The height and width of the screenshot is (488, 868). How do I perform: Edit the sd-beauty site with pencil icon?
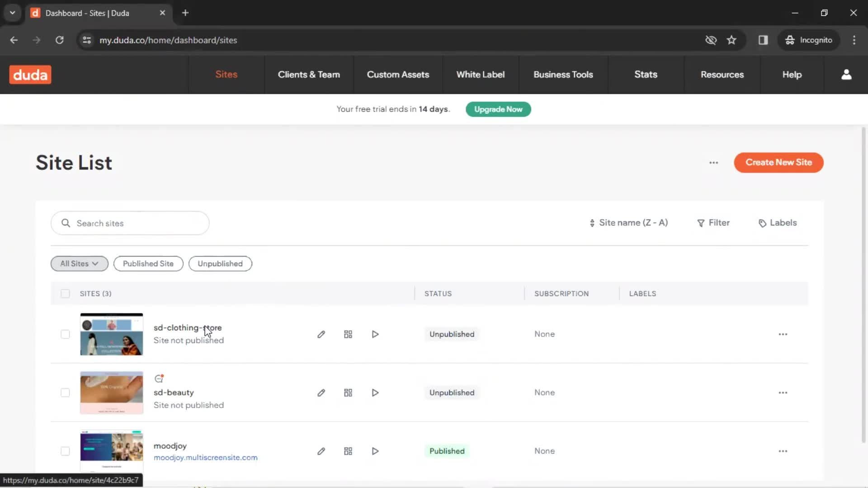coord(321,393)
